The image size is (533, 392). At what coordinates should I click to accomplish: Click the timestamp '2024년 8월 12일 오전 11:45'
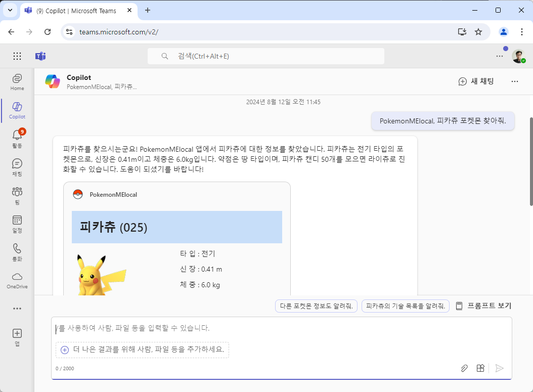click(x=283, y=102)
